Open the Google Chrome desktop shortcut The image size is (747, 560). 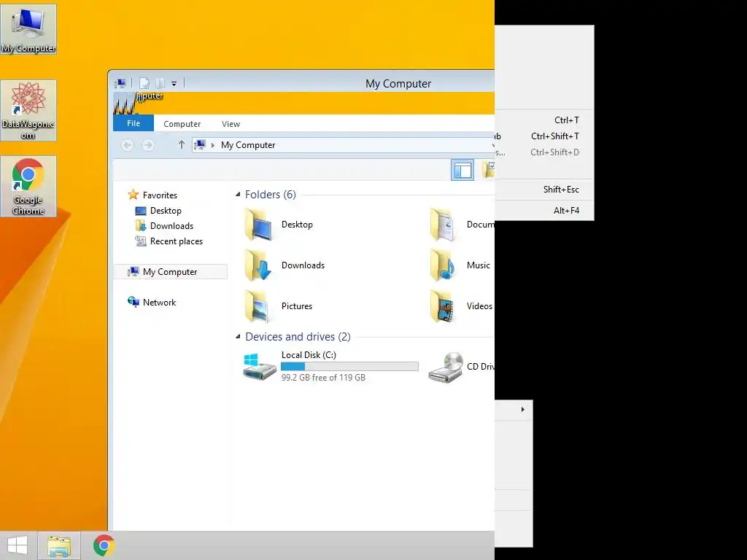28,186
